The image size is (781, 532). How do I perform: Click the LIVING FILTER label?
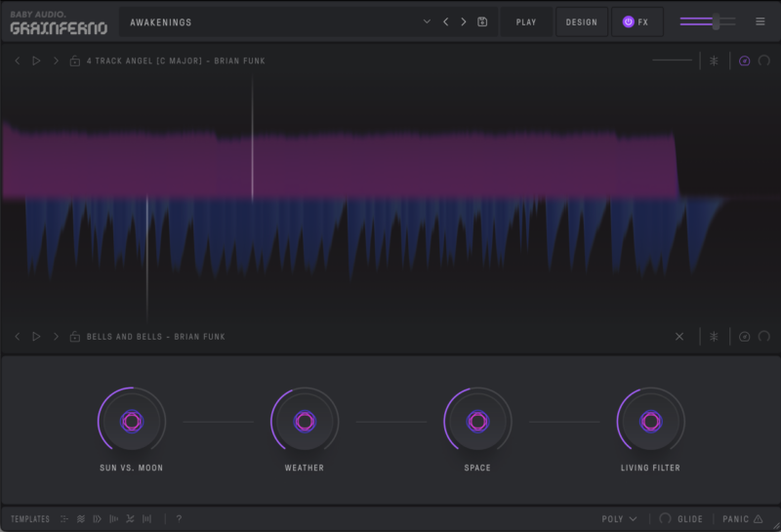pyautogui.click(x=650, y=468)
